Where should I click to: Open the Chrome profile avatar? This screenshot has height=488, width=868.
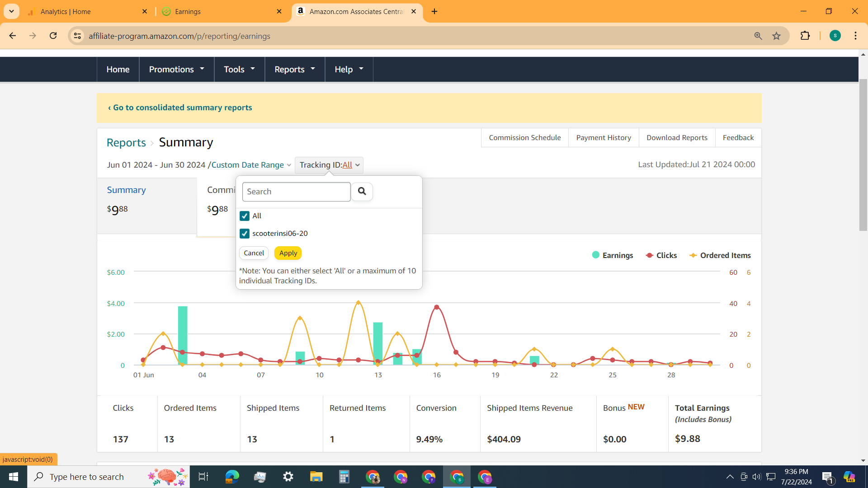tap(835, 36)
